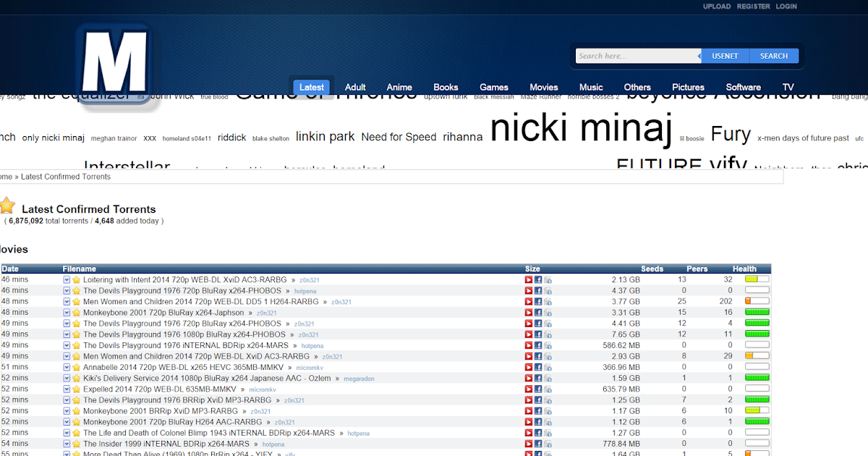Viewport: 868px width, 456px height.
Task: Sort the table by Peers column header
Action: coord(697,269)
